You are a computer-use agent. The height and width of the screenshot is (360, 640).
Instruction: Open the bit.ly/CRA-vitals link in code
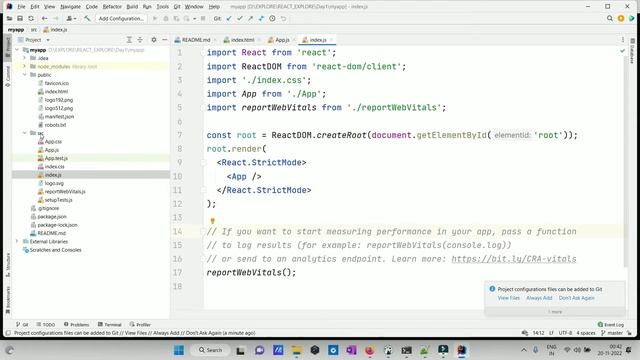pos(514,259)
